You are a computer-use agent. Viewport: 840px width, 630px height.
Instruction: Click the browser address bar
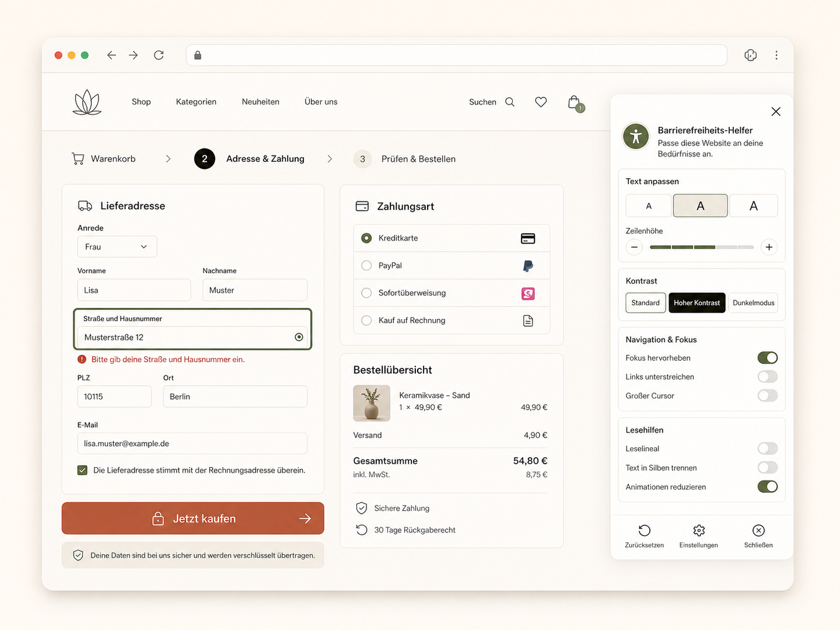[x=457, y=55]
